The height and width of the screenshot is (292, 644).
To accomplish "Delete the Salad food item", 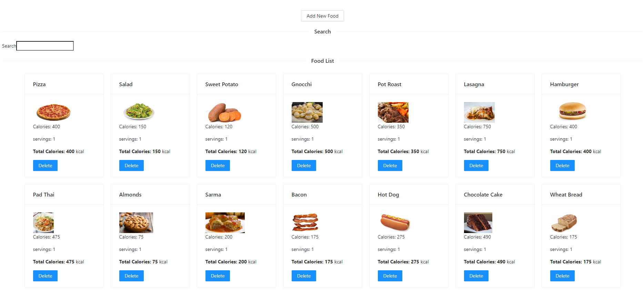I will tap(131, 165).
